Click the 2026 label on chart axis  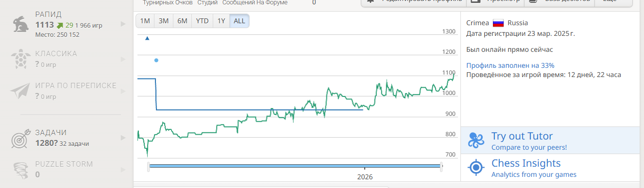[x=365, y=177]
